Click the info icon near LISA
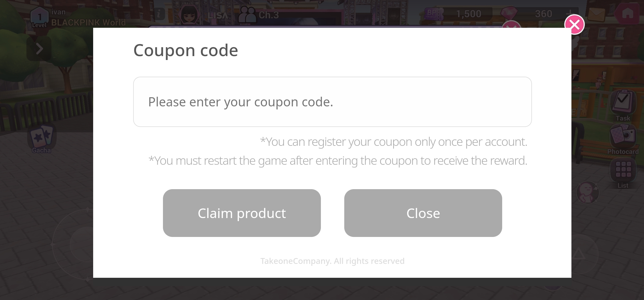This screenshot has width=644, height=300. [159, 14]
